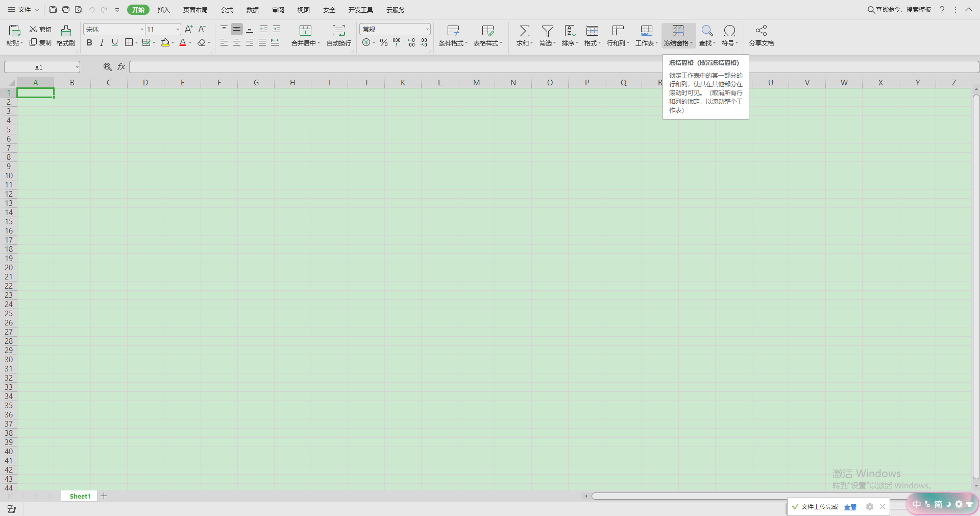Expand the font size dropdown showing 11

(x=178, y=30)
